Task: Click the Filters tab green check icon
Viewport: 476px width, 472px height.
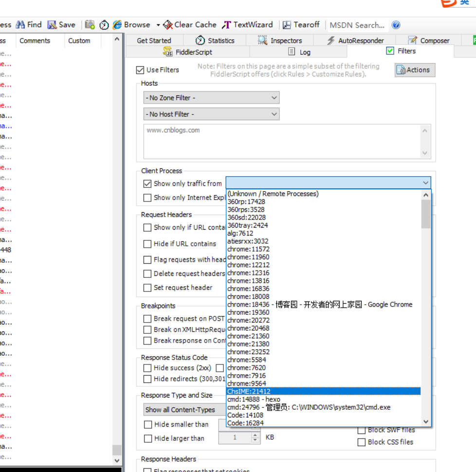Action: point(390,51)
